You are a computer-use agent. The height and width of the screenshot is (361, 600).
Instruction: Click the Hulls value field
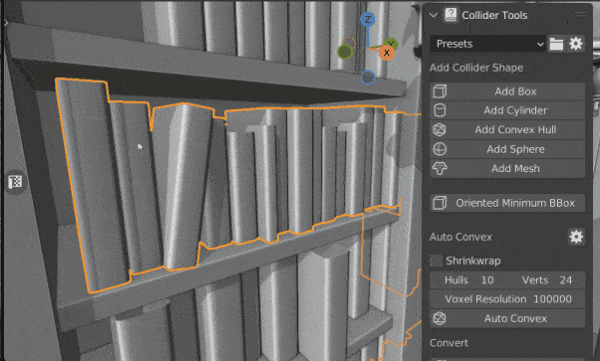coord(469,280)
